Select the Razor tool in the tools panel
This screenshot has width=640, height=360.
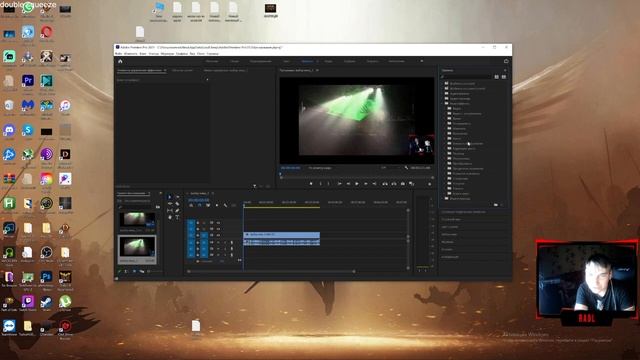click(177, 204)
